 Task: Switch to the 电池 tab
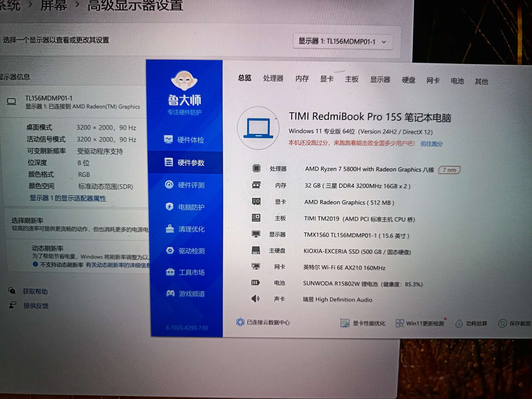click(x=457, y=81)
